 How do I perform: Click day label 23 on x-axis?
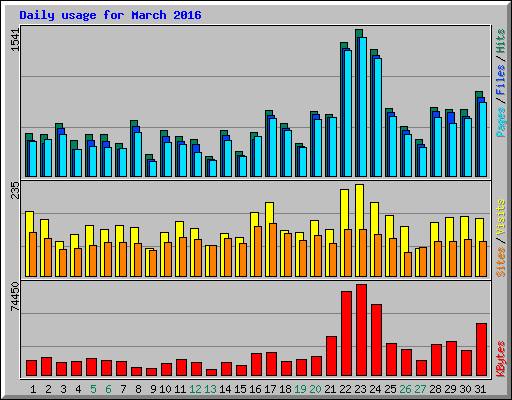click(360, 389)
